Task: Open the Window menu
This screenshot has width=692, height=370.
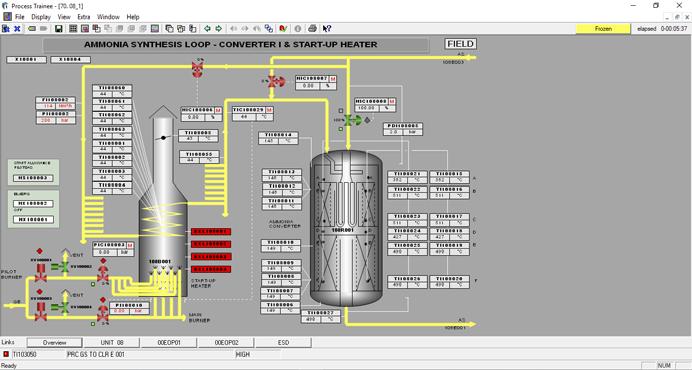Action: click(x=108, y=17)
